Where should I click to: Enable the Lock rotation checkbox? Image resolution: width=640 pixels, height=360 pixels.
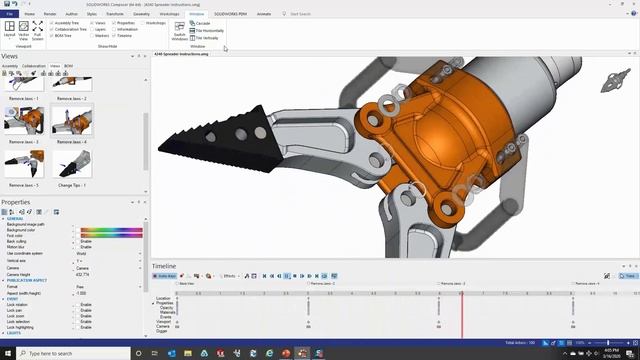[x=78, y=304]
